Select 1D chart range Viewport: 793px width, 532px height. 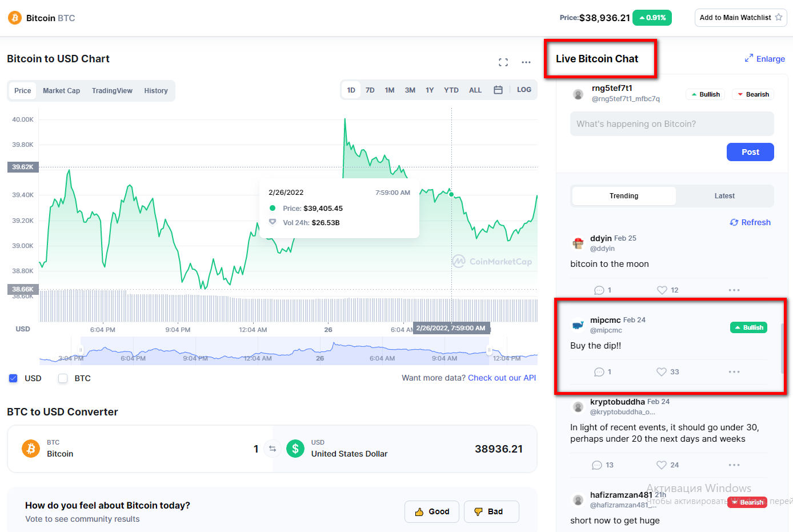351,90
